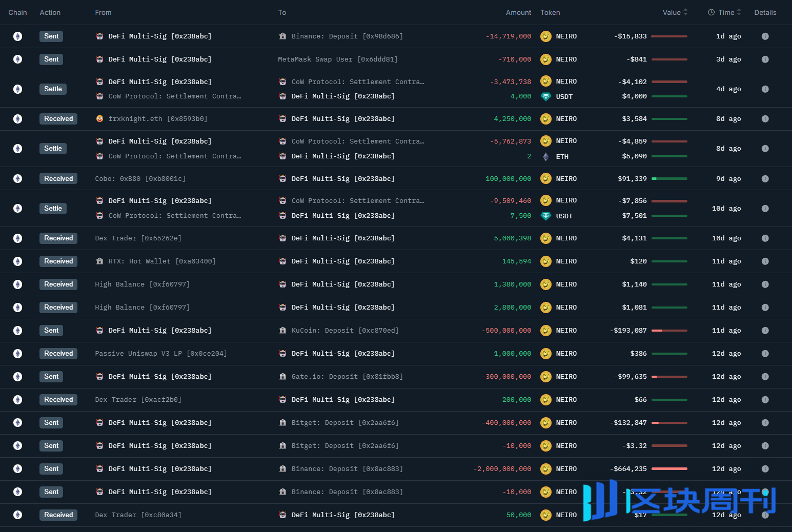Click exchange icon beside KuCoin Deposit

(x=282, y=331)
